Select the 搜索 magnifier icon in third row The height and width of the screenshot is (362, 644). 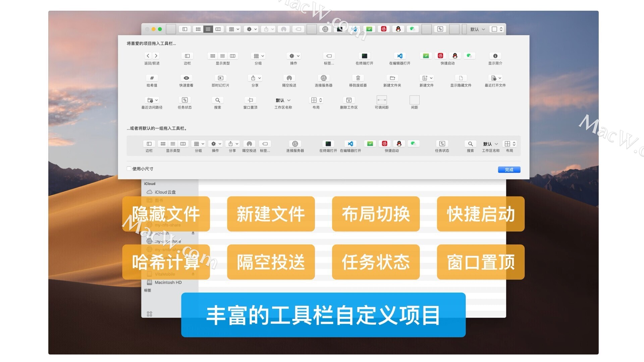[x=218, y=100]
